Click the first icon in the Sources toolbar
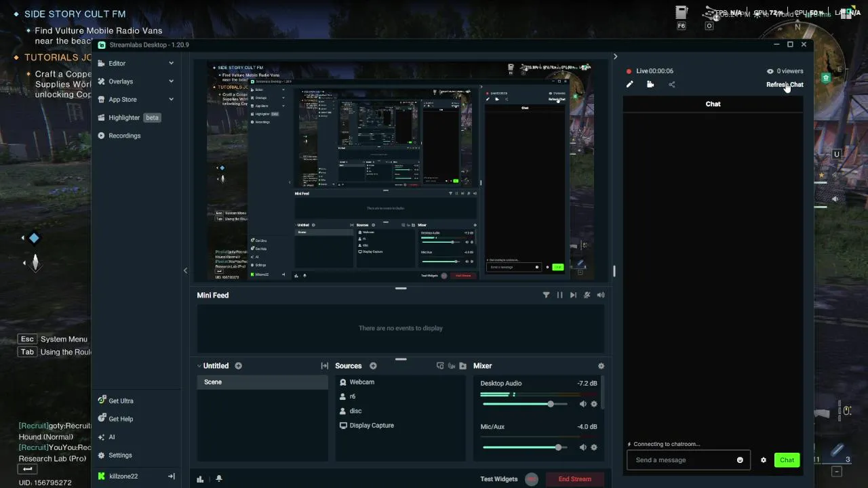The width and height of the screenshot is (868, 488). pos(440,366)
